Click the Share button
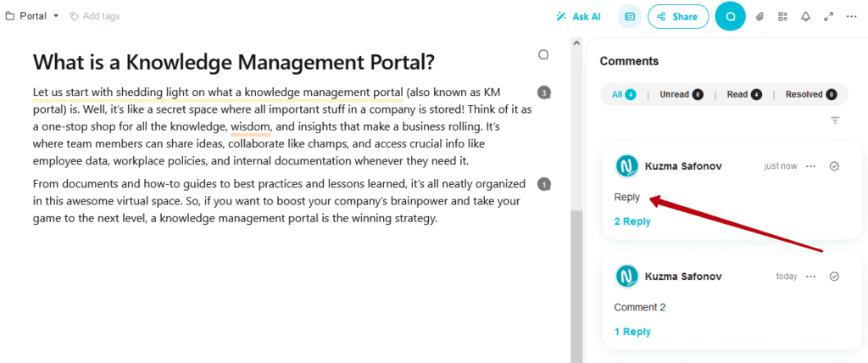The width and height of the screenshot is (868, 363). pos(678,17)
